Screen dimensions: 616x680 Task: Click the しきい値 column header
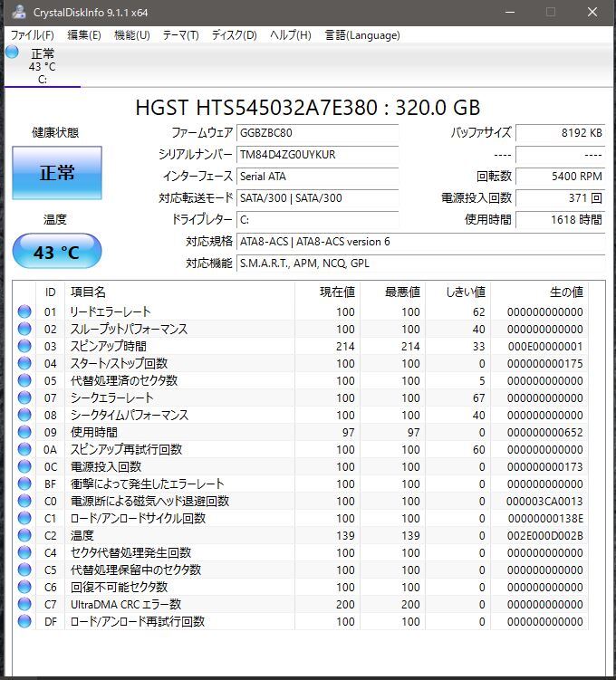[458, 292]
